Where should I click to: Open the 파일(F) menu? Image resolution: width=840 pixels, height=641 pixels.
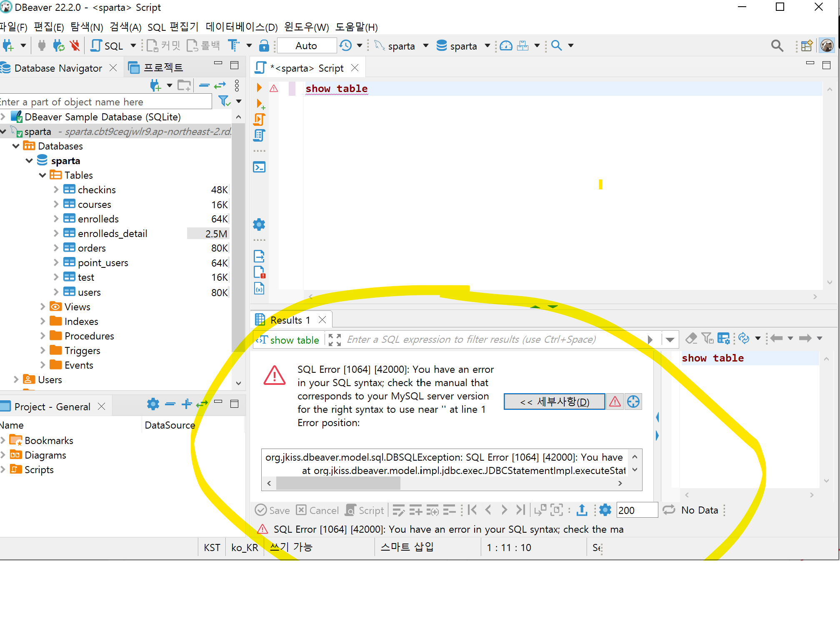[x=14, y=27]
